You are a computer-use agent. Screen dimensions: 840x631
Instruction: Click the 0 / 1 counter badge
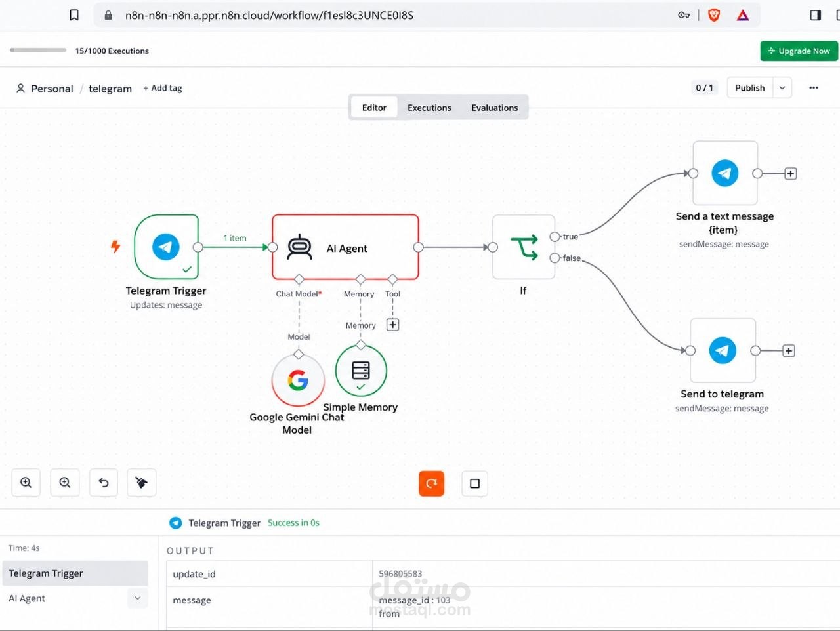tap(705, 88)
